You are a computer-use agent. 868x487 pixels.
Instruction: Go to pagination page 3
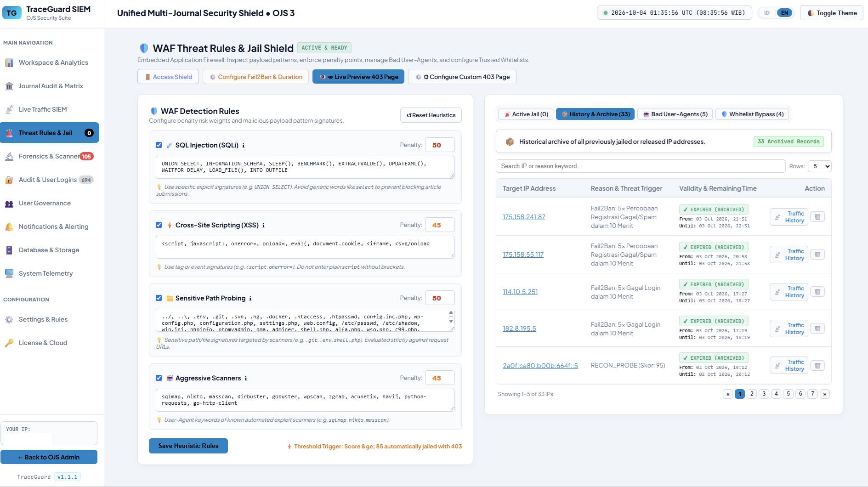pos(764,394)
